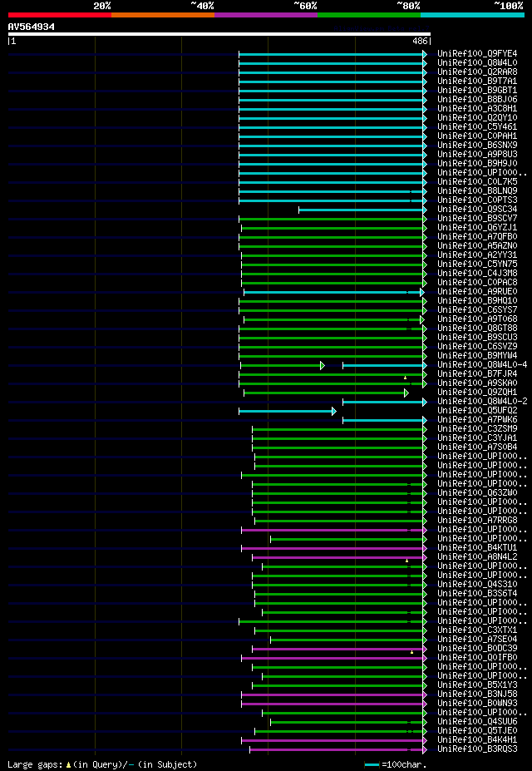The image size is (532, 771).
Task: Click hit UniRef100_B8LNQ9
Action: [x=477, y=190]
